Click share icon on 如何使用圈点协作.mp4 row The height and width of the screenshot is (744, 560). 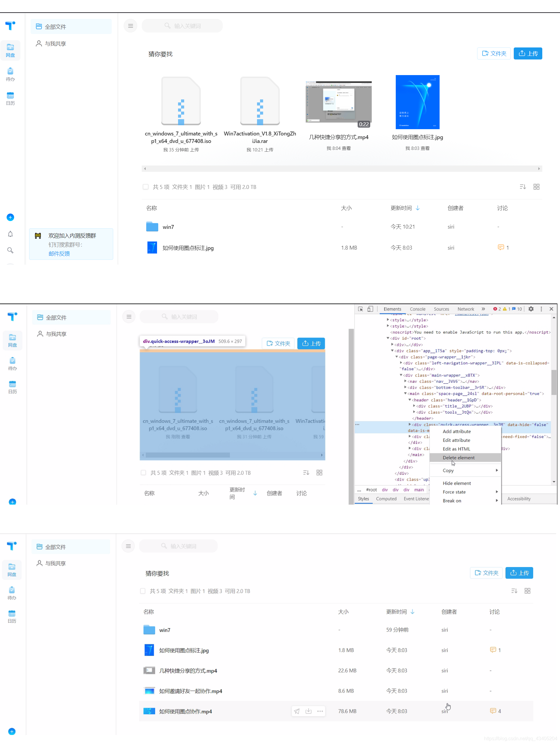click(297, 711)
